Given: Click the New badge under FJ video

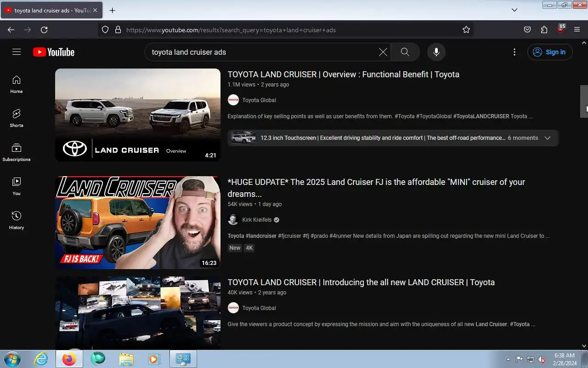Looking at the screenshot, I should 235,248.
